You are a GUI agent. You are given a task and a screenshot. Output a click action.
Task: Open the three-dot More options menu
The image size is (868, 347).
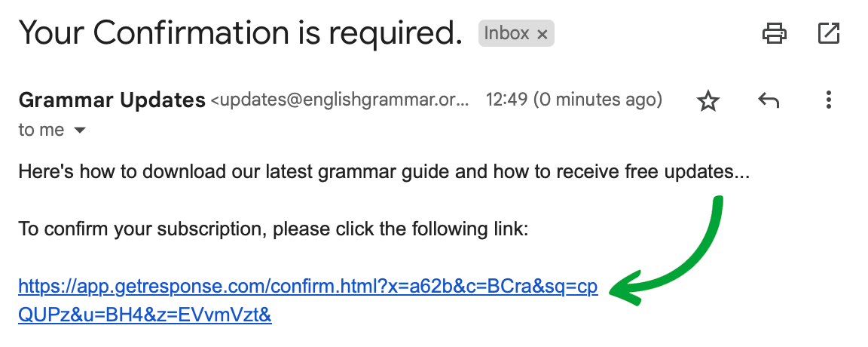click(829, 100)
